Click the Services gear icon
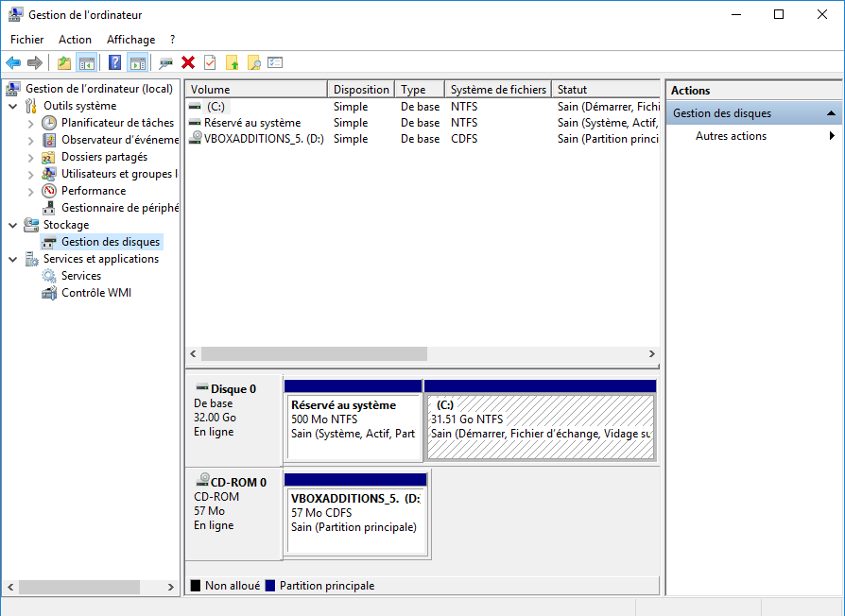 point(49,276)
